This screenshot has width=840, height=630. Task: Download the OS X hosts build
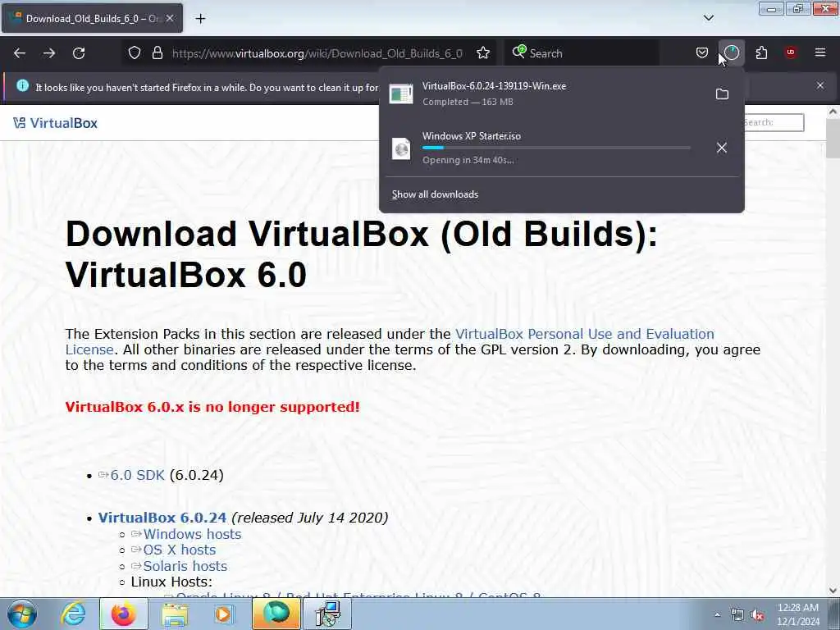click(x=180, y=550)
